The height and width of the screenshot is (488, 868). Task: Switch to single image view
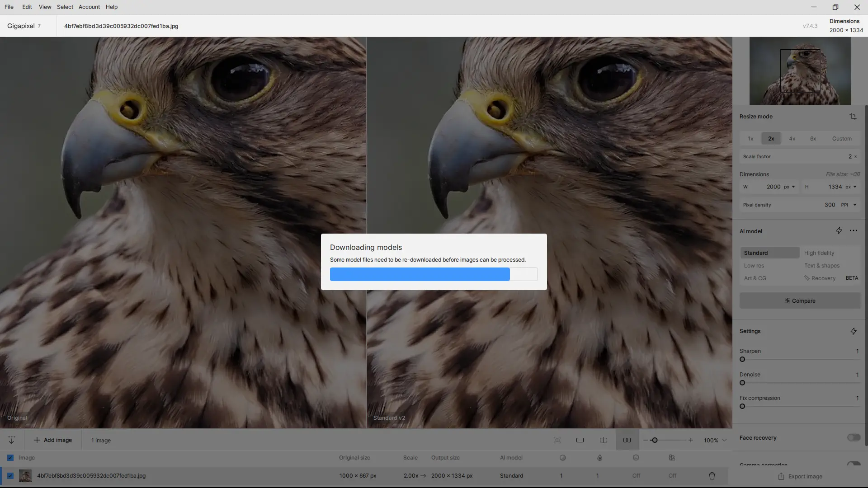point(580,440)
